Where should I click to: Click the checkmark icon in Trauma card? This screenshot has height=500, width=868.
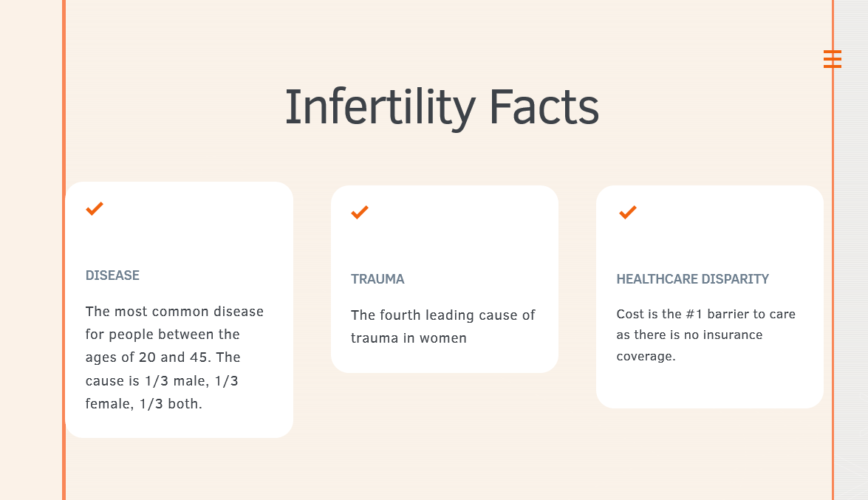[360, 212]
